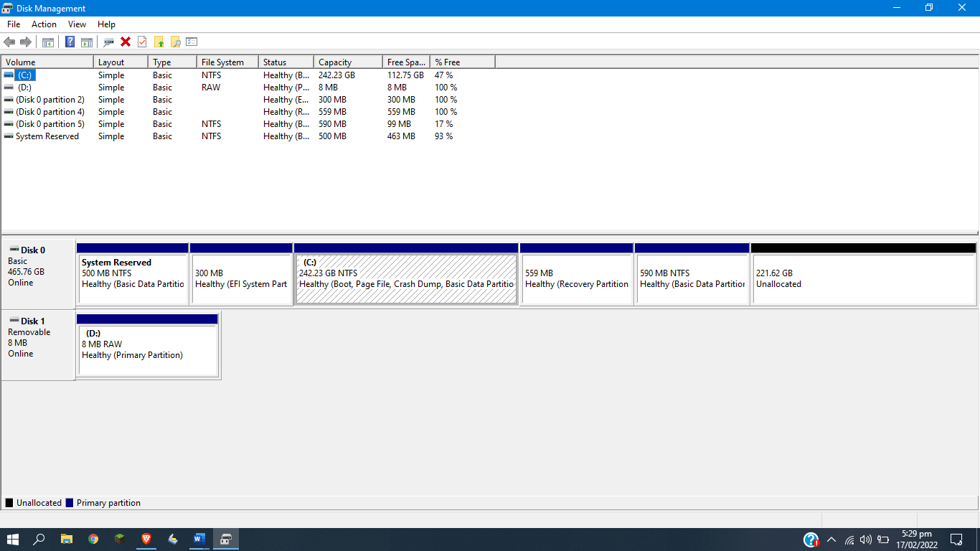Click the settings checklist toolbar icon

(192, 42)
